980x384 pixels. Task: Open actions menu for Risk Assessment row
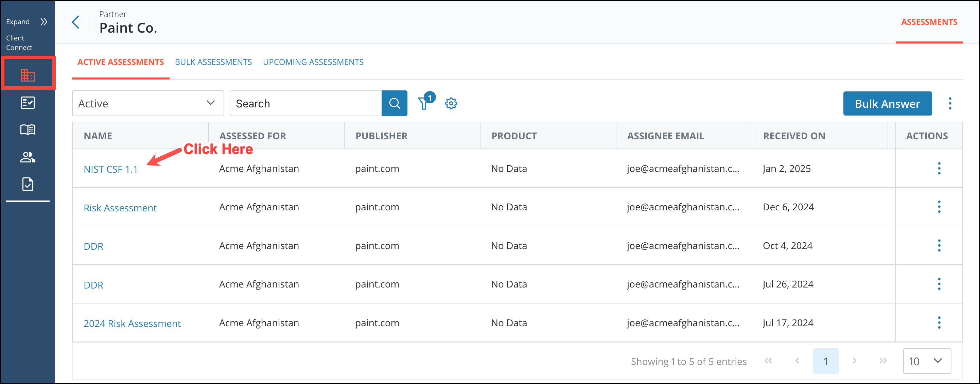click(939, 207)
